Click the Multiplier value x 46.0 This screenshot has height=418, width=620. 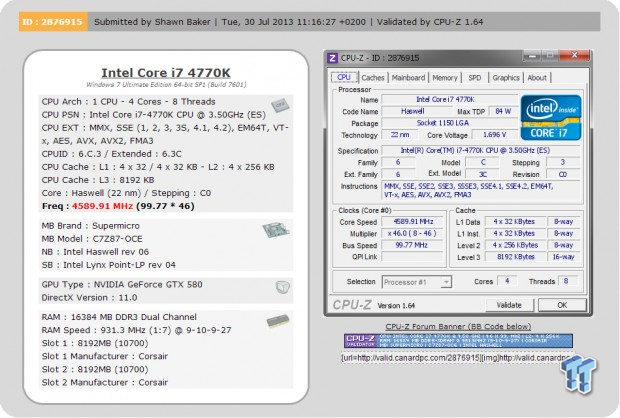coord(413,233)
